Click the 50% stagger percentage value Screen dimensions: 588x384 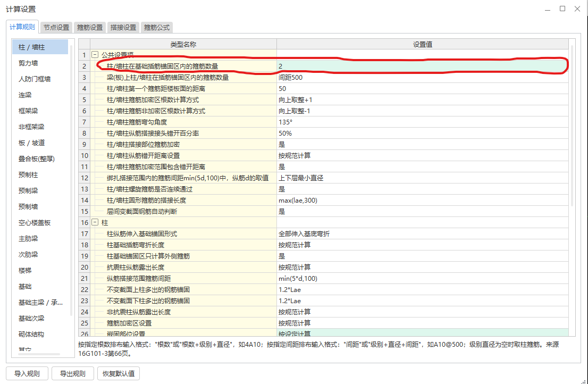(423, 133)
